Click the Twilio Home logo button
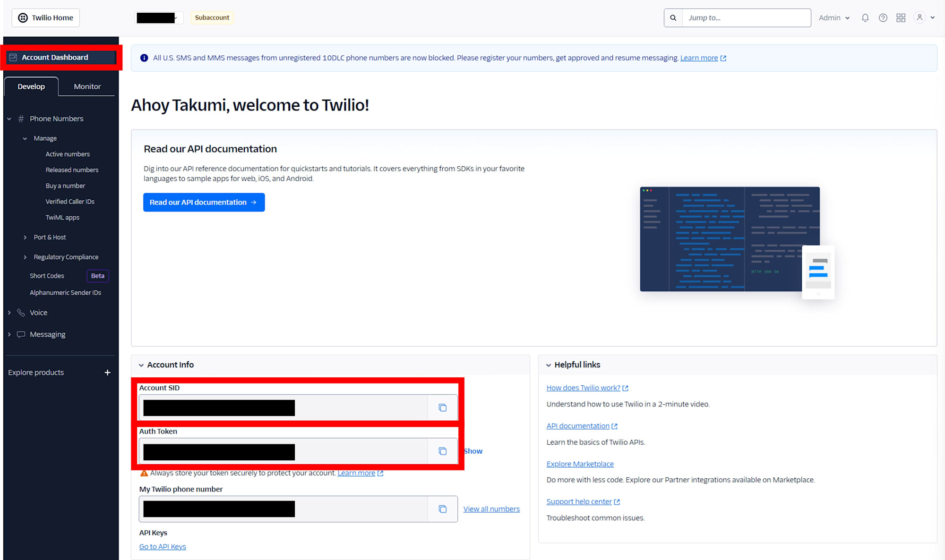This screenshot has height=560, width=945. coord(45,17)
